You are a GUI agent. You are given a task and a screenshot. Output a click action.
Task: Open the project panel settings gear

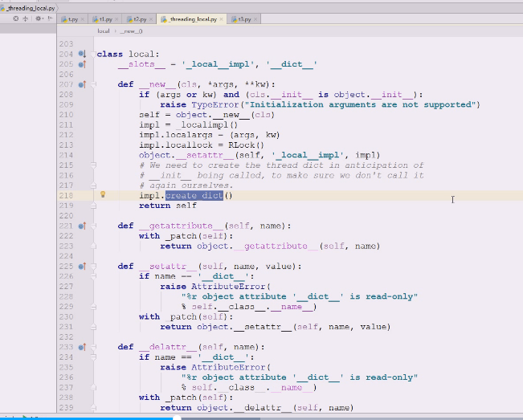point(39,18)
